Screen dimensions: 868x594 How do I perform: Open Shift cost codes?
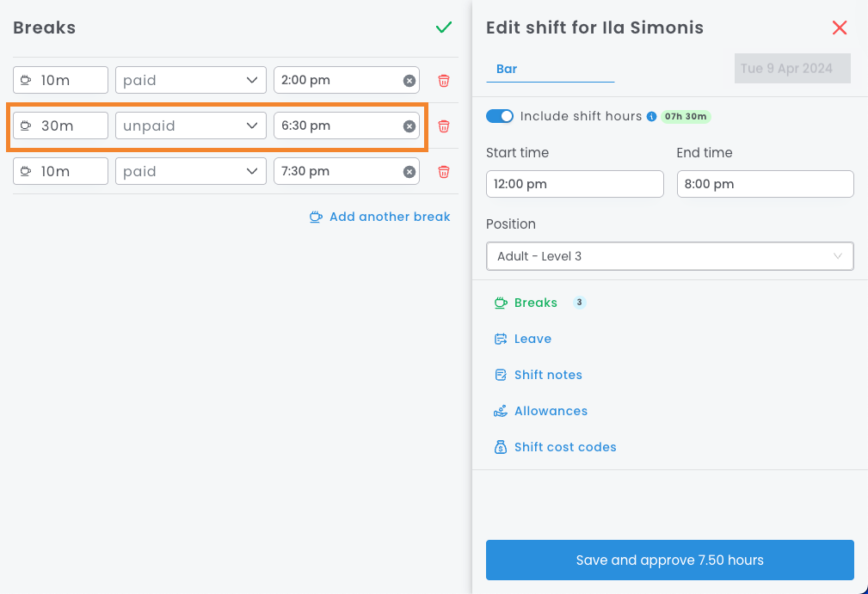tap(564, 447)
